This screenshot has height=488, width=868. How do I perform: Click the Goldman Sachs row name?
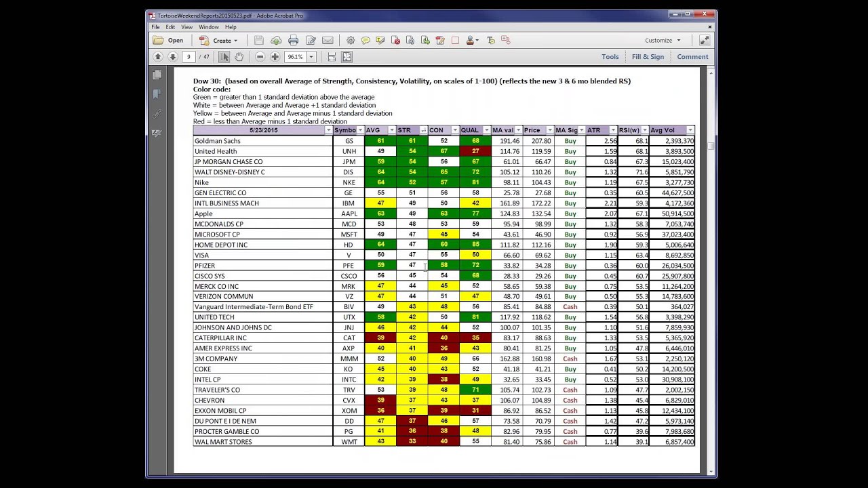pos(218,141)
